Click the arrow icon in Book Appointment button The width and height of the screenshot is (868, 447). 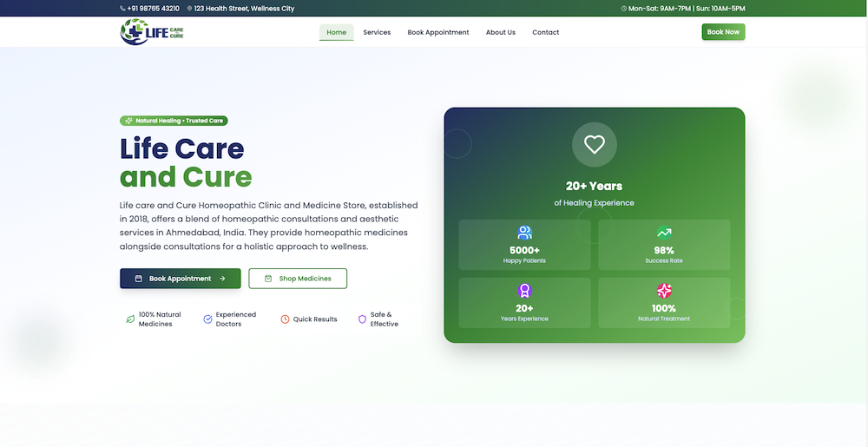(x=222, y=279)
